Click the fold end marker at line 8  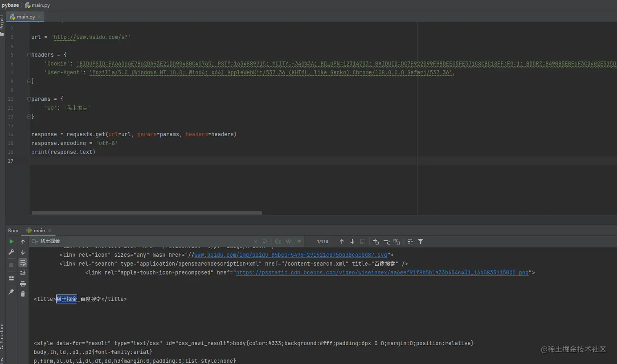pyautogui.click(x=29, y=81)
